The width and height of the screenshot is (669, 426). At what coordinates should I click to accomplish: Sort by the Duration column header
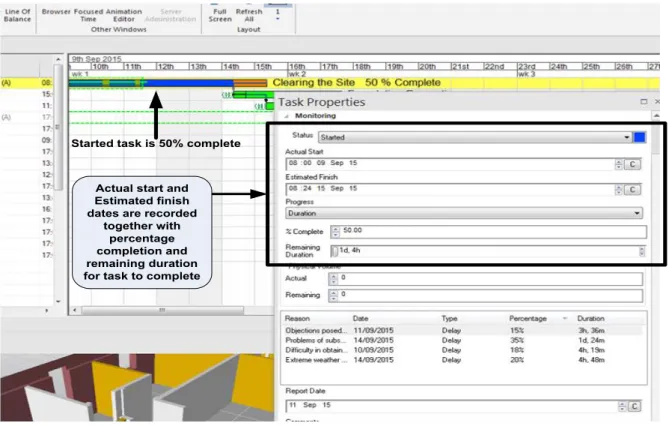[591, 318]
